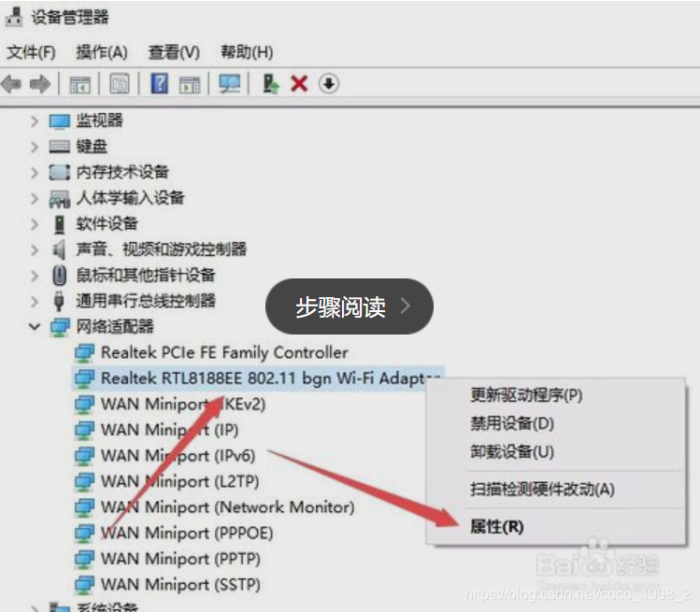Click the red X uninstall icon
Screen dimensions: 700x612
(x=299, y=83)
